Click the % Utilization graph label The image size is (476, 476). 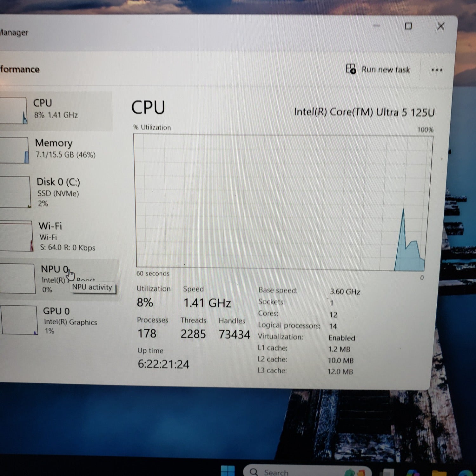pos(152,127)
